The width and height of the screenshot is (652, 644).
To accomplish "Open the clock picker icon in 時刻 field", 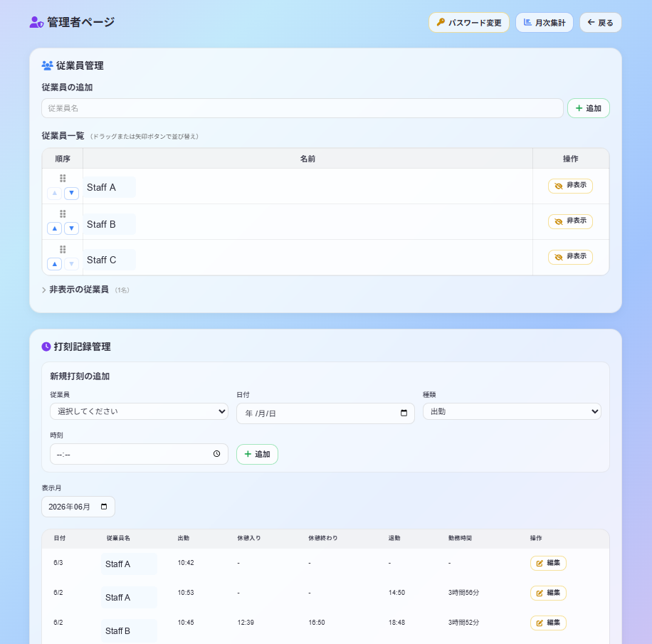I will [x=216, y=453].
